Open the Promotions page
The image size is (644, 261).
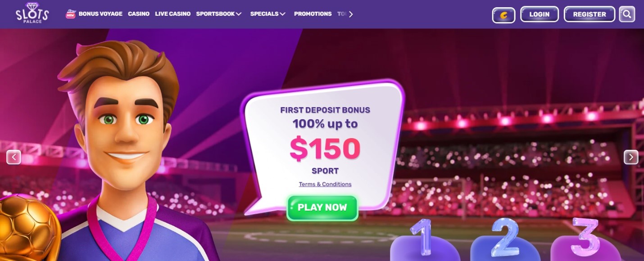(313, 14)
